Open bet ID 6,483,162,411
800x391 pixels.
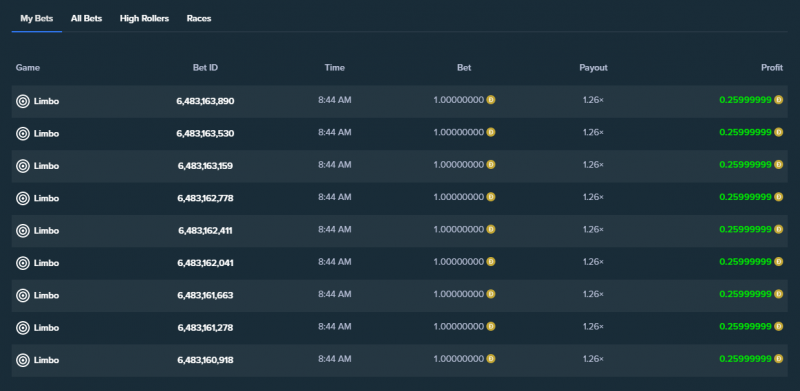pos(206,231)
